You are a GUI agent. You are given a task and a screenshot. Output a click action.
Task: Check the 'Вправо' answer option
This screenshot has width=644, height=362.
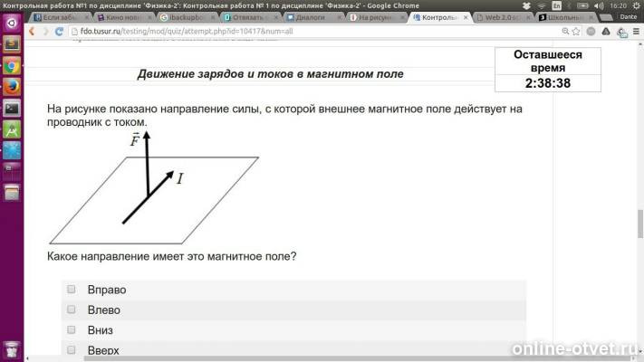click(71, 289)
